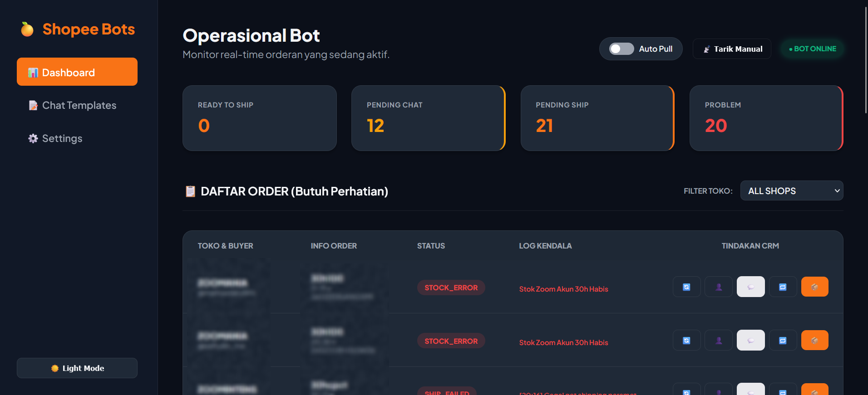The image size is (868, 395).
Task: Click the PENDING SHIP card showing 21
Action: point(597,118)
